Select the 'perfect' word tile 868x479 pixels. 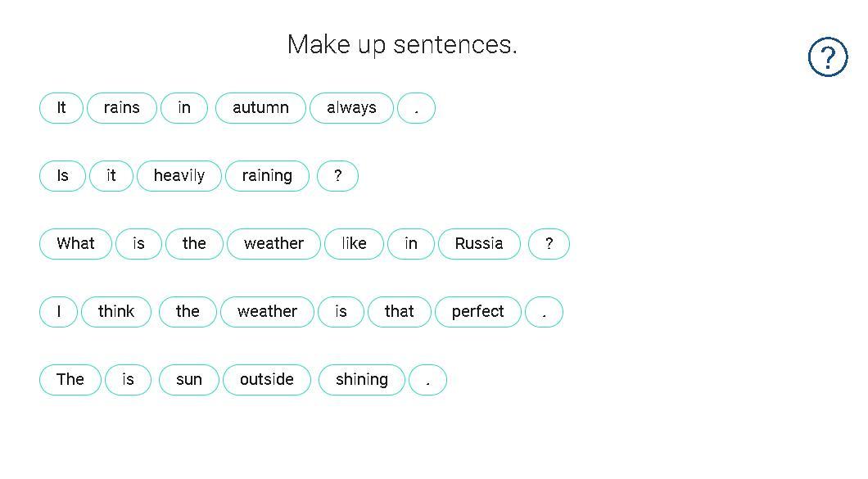click(477, 312)
